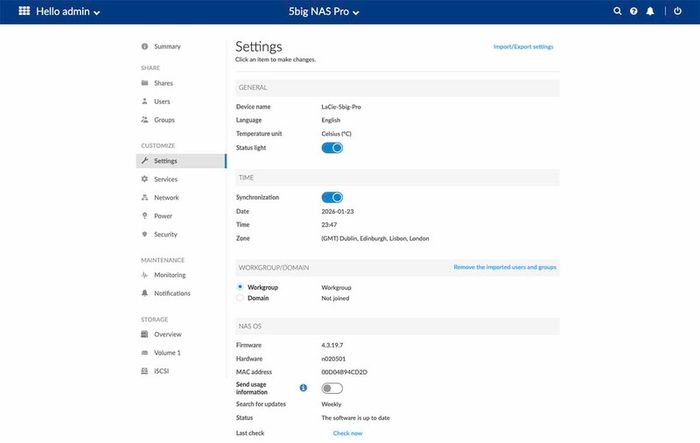Open Groups in sidebar
The image size is (700, 443).
[164, 120]
